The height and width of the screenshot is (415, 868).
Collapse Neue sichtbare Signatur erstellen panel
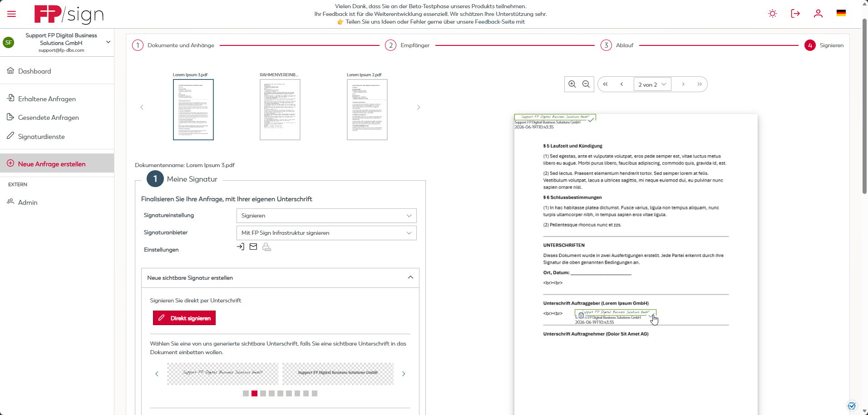tap(410, 277)
